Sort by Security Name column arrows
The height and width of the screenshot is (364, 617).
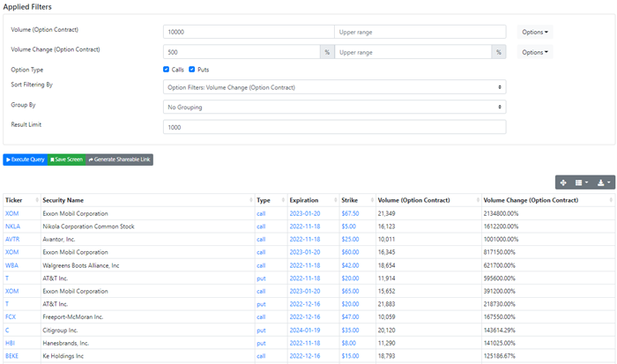[251, 200]
